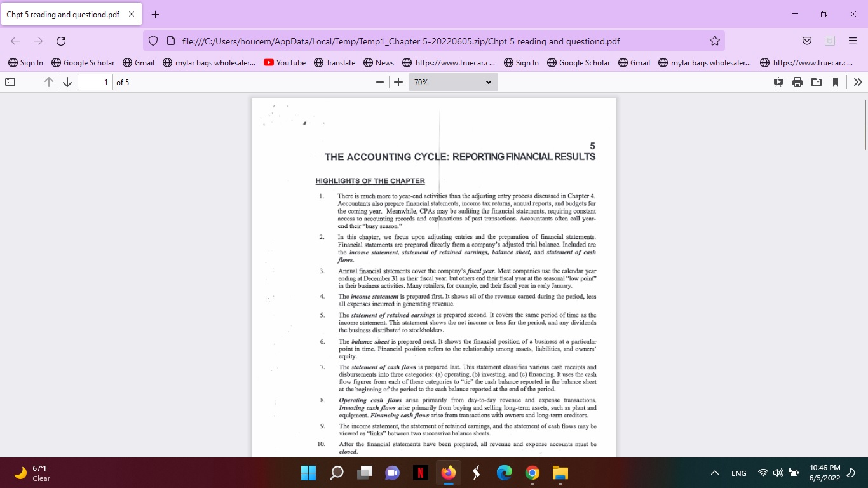Go to the next PDF page

[x=67, y=82]
